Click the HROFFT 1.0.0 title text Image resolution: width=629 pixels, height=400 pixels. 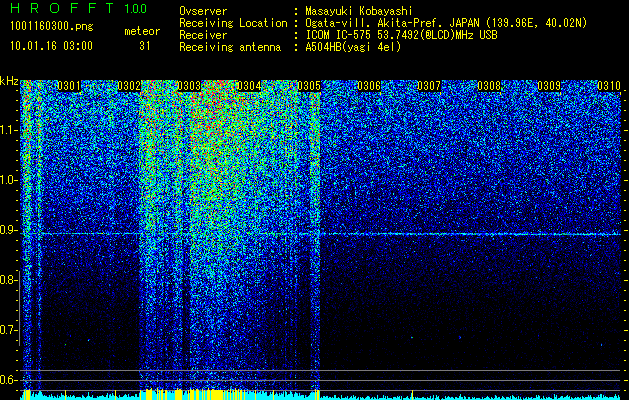tap(78, 8)
